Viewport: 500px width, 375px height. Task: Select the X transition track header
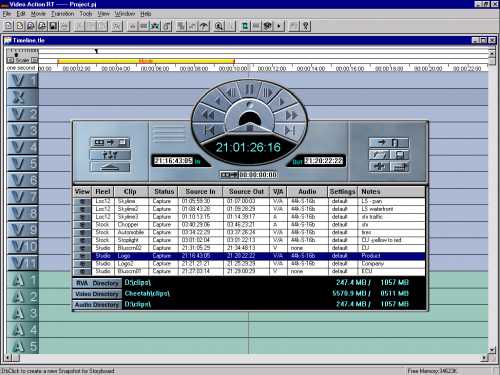(x=23, y=97)
